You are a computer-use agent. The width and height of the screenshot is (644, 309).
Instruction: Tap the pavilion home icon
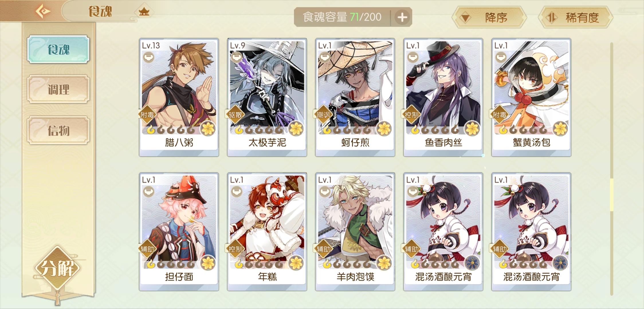point(144,12)
